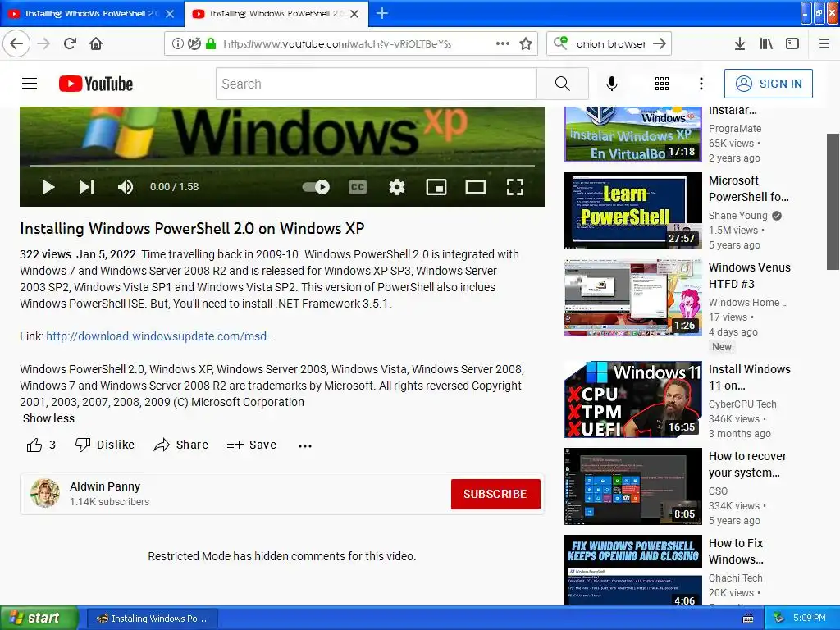
Task: Open the Instalar Windows XP VirtualBox thumbnail
Action: (633, 134)
